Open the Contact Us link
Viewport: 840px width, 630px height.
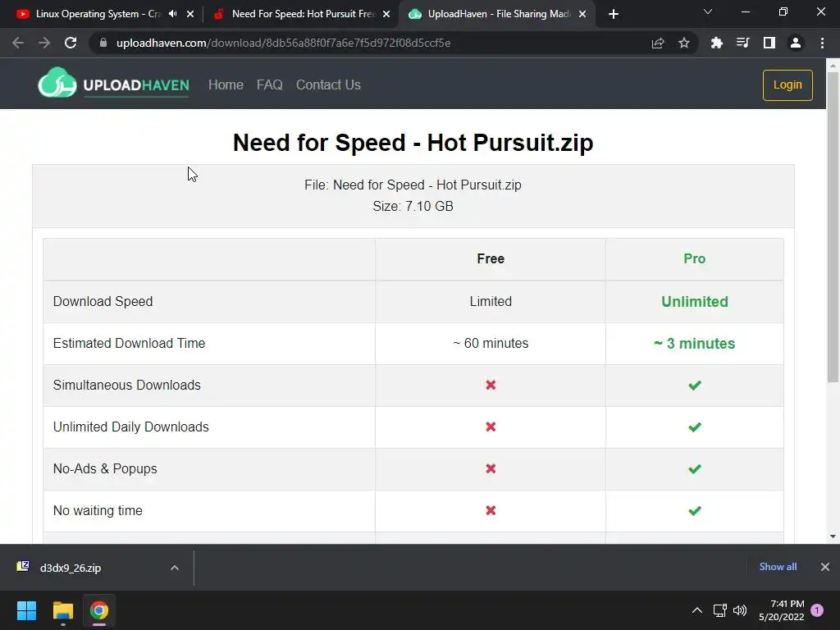[328, 84]
